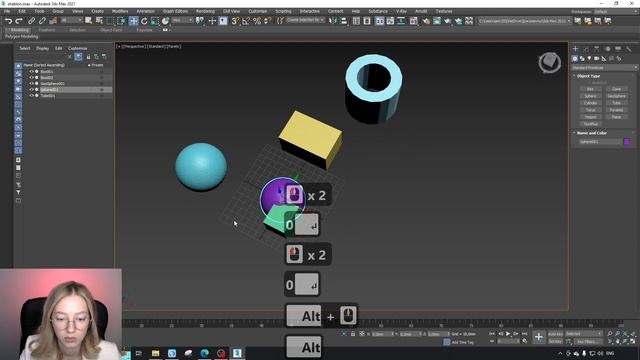Image resolution: width=640 pixels, height=360 pixels.
Task: Click the Tube primitive button
Action: coord(616,103)
